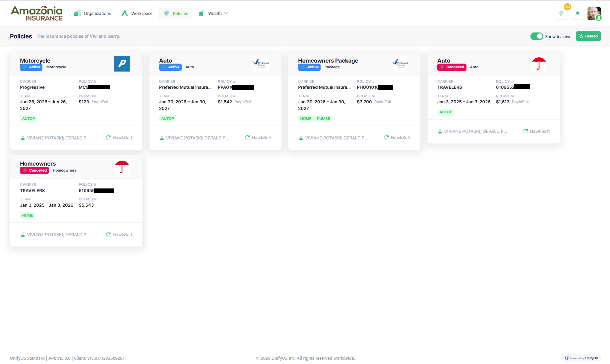Click the Powered by UnifyOS badge
The image size is (610, 364).
coord(581,358)
